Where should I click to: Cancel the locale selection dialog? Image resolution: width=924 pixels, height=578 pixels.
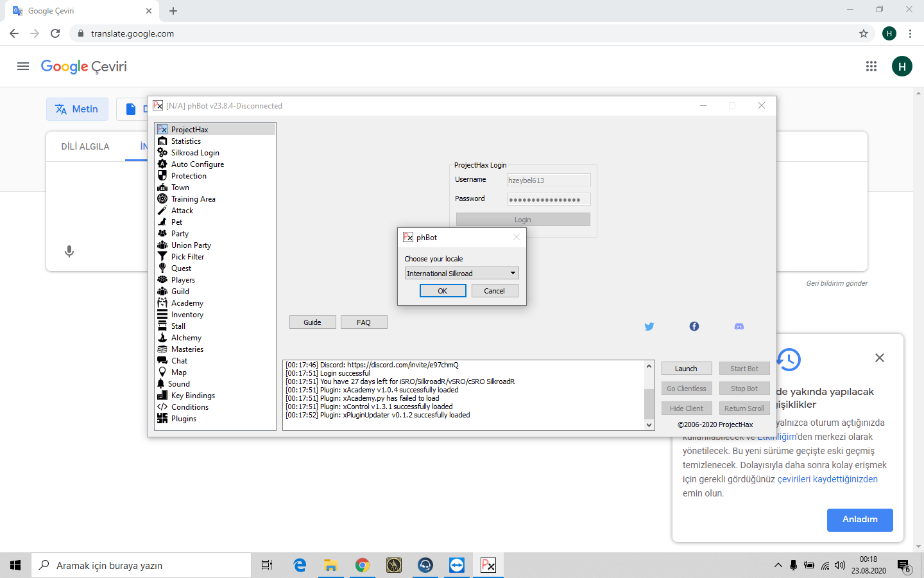click(493, 291)
